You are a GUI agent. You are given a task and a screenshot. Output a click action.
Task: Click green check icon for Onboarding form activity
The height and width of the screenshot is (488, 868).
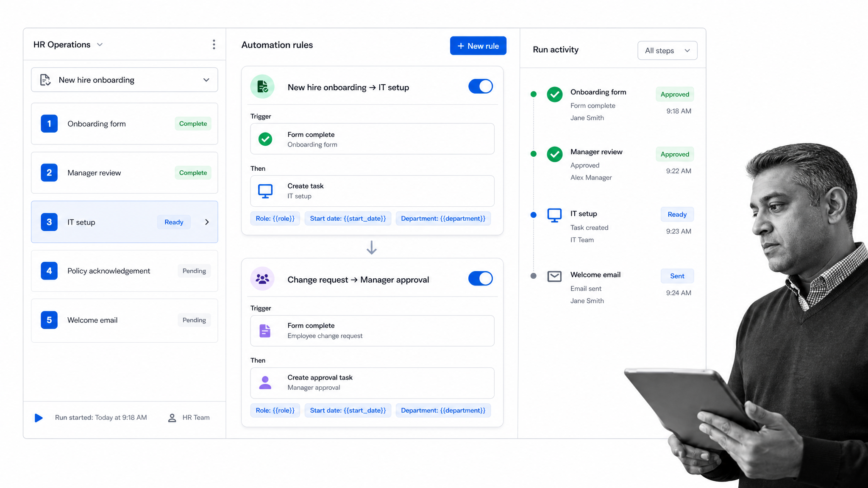(x=554, y=94)
